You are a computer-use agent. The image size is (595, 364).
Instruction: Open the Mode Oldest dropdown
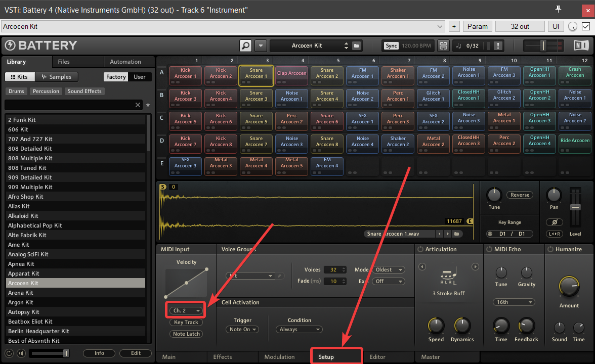pyautogui.click(x=389, y=269)
